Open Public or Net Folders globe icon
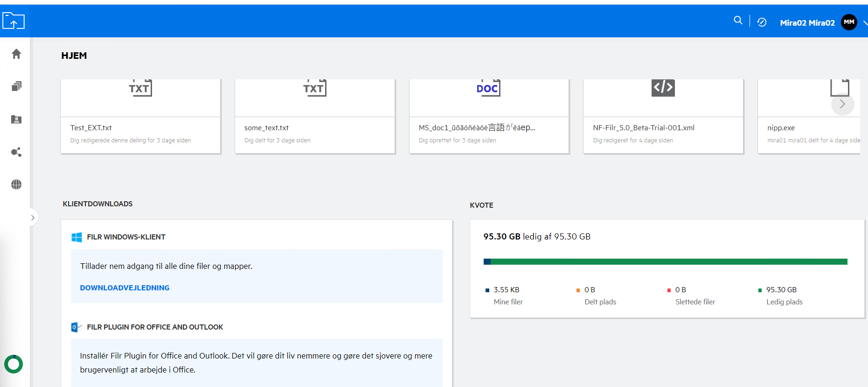 coord(16,184)
